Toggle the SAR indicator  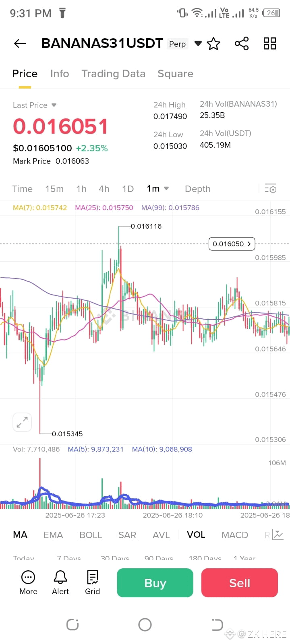[x=127, y=535]
